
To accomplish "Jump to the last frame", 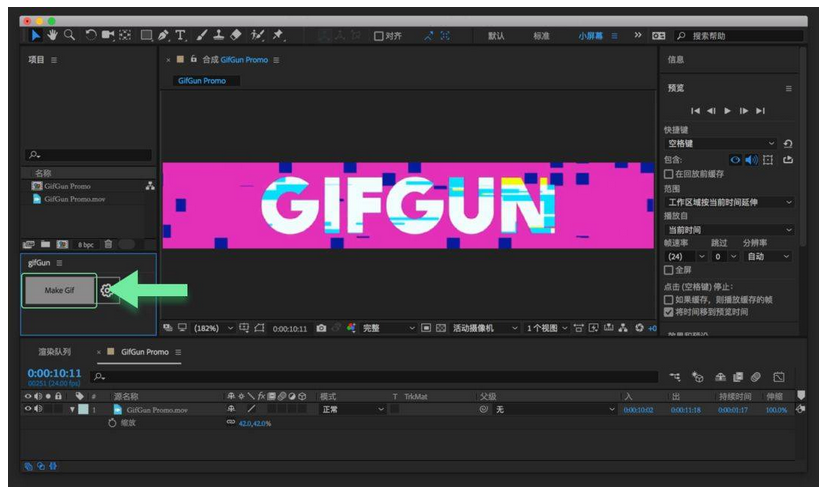I will click(760, 111).
